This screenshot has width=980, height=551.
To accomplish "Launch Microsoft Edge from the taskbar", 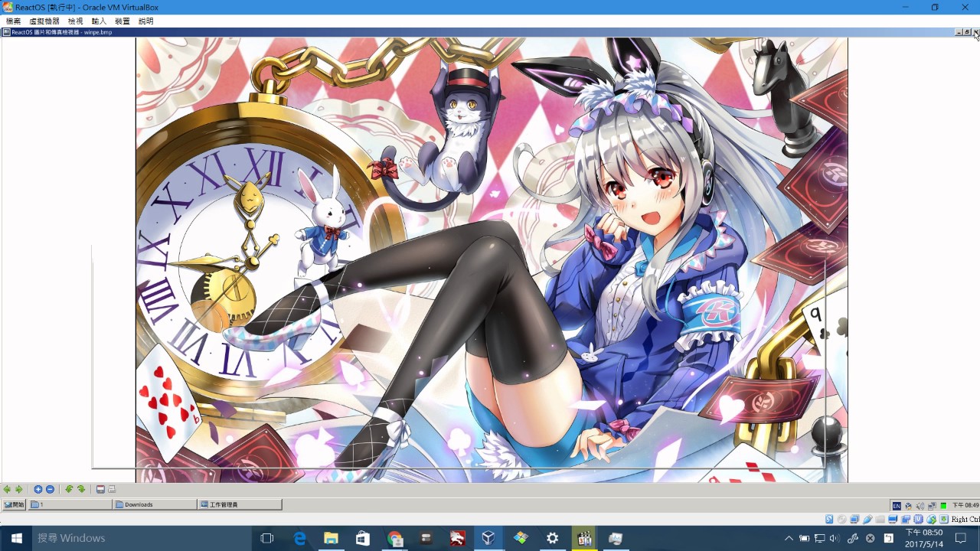I will (299, 538).
